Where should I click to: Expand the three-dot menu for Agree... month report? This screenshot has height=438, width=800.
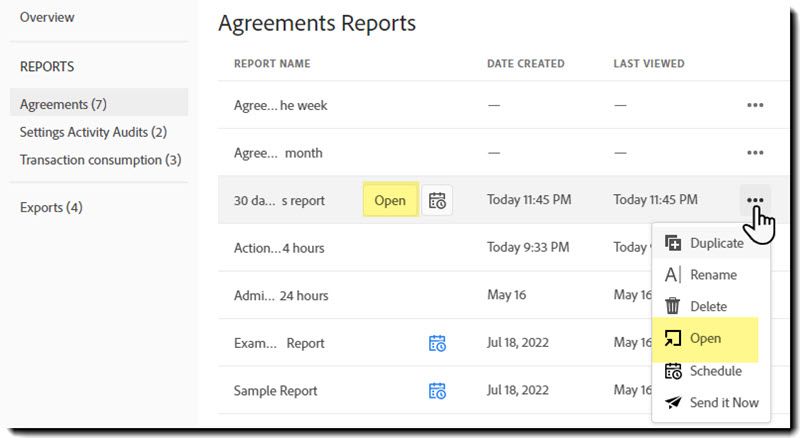(x=755, y=153)
